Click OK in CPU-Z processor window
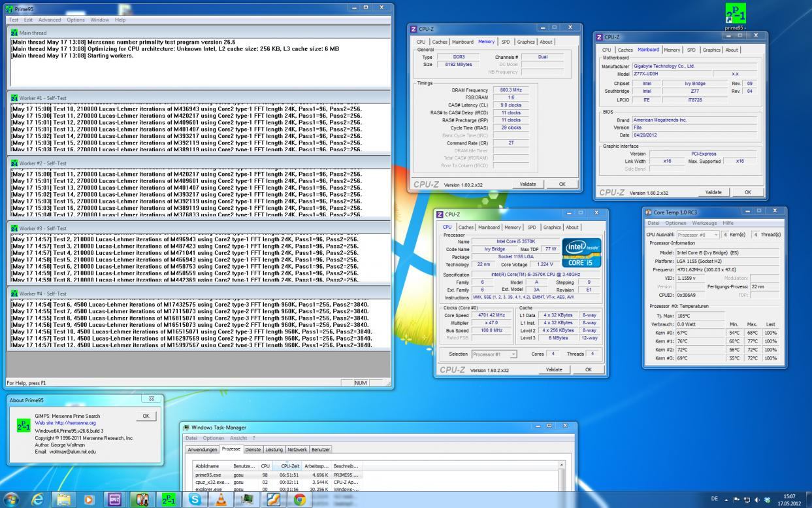This screenshot has width=812, height=508. (x=589, y=369)
